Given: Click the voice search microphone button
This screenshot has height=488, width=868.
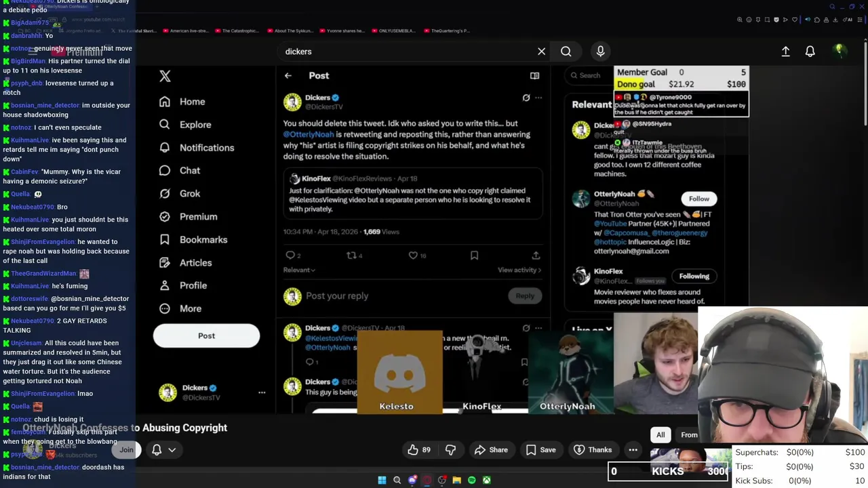Looking at the screenshot, I should click(600, 52).
